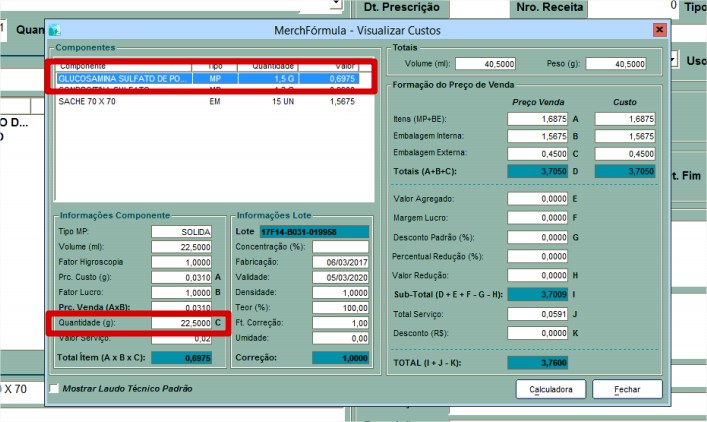Select the Desconto (R$) field

pos(538,332)
